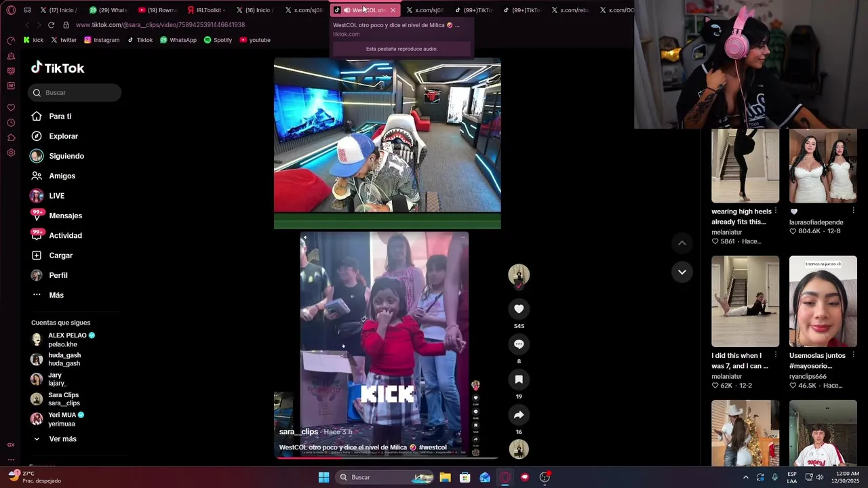868x488 pixels.
Task: Focus TikTok Buscar search field
Action: pyautogui.click(x=75, y=93)
